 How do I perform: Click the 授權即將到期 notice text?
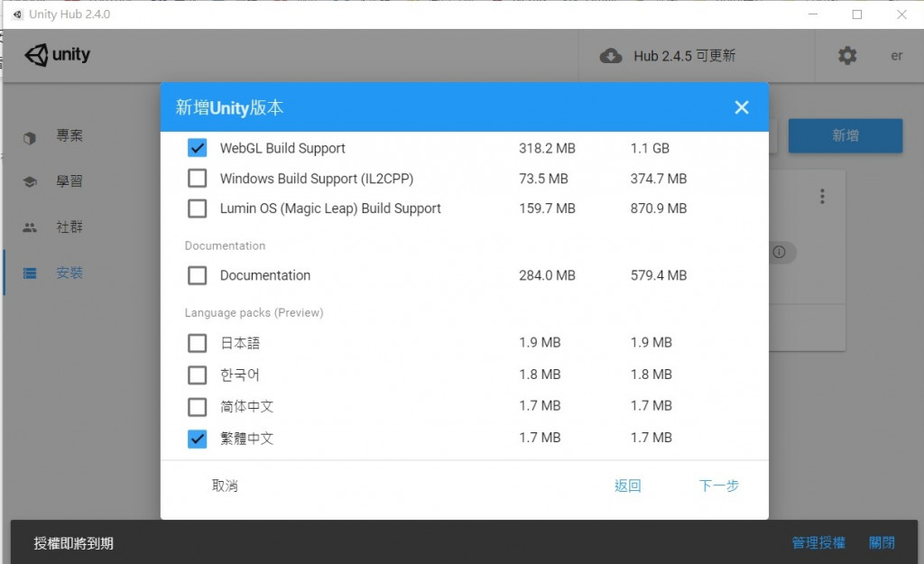click(x=74, y=543)
